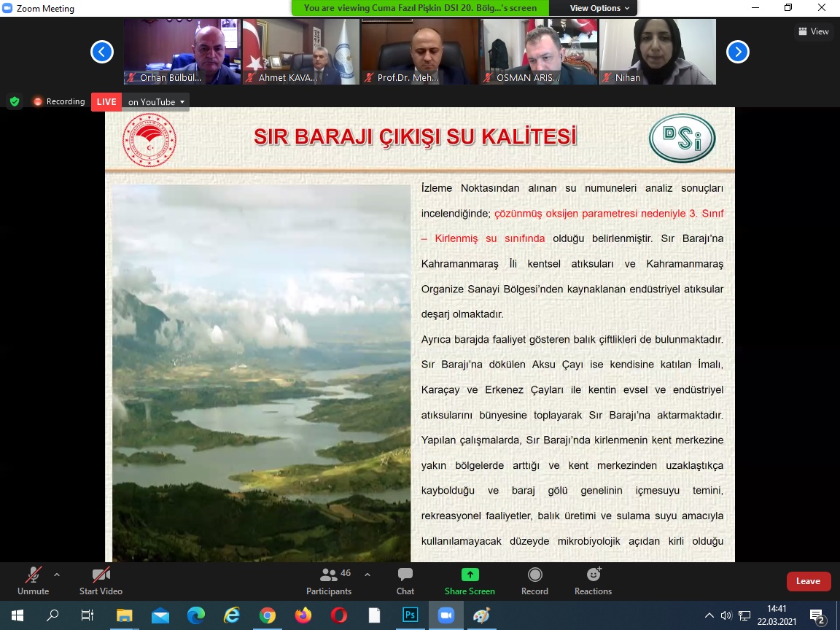840x630 pixels.
Task: Click the Recording indicator to manage recording
Action: 59,101
